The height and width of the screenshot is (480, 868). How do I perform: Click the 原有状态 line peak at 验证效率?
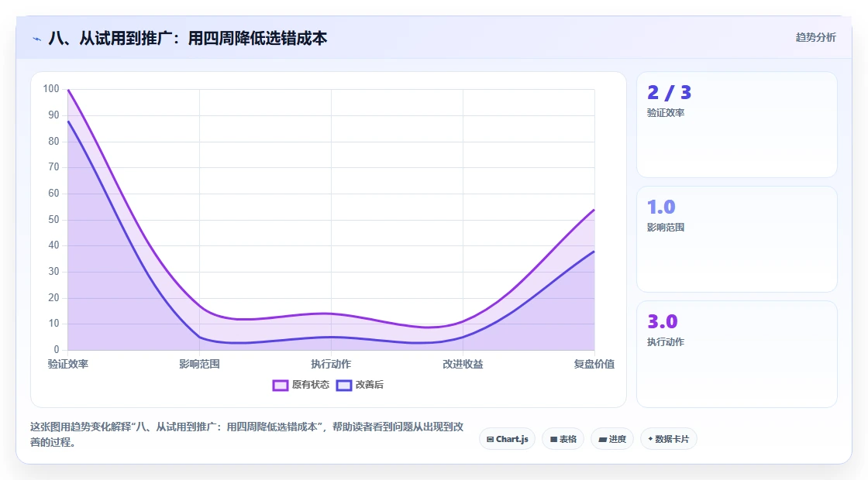point(68,90)
